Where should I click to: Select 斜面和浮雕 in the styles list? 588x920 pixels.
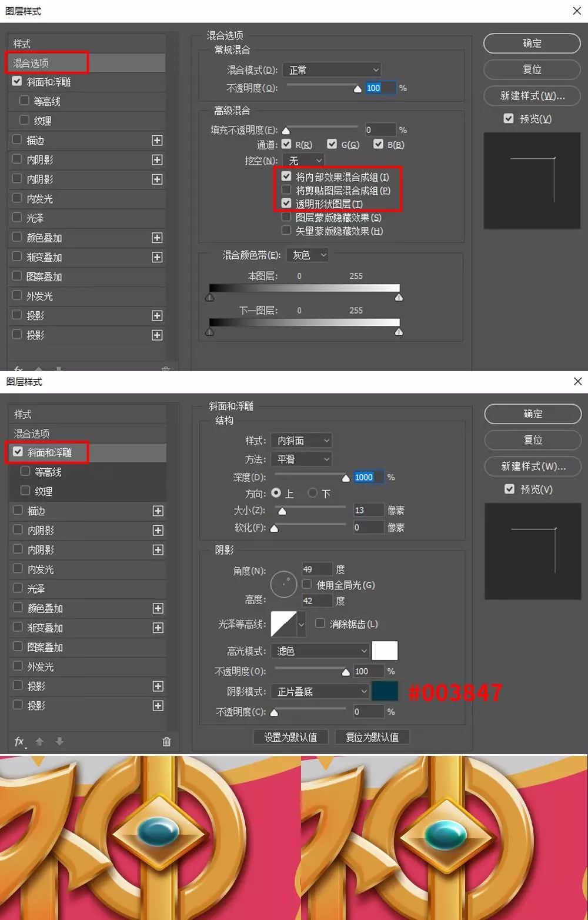[x=52, y=452]
